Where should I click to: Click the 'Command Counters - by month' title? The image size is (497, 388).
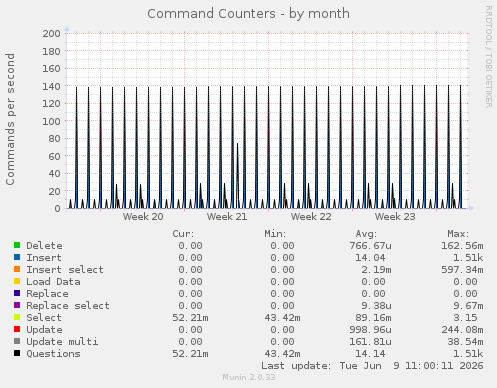[x=249, y=14]
